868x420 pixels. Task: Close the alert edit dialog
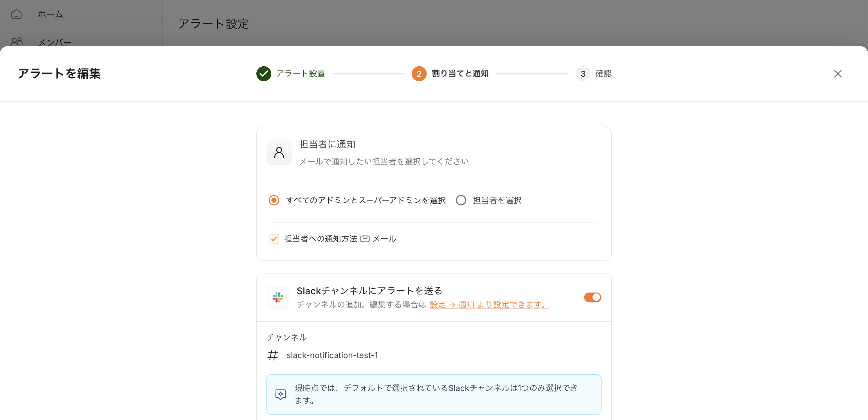[837, 74]
